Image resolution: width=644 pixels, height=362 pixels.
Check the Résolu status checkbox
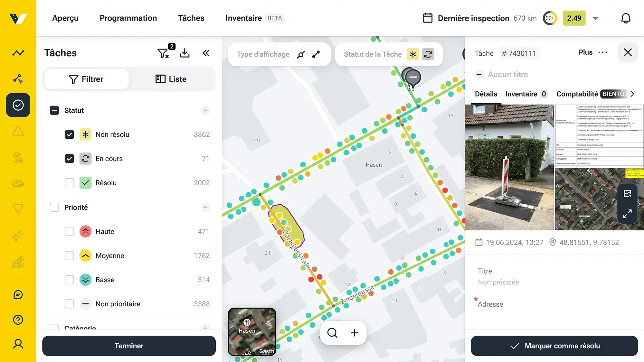[x=69, y=183]
